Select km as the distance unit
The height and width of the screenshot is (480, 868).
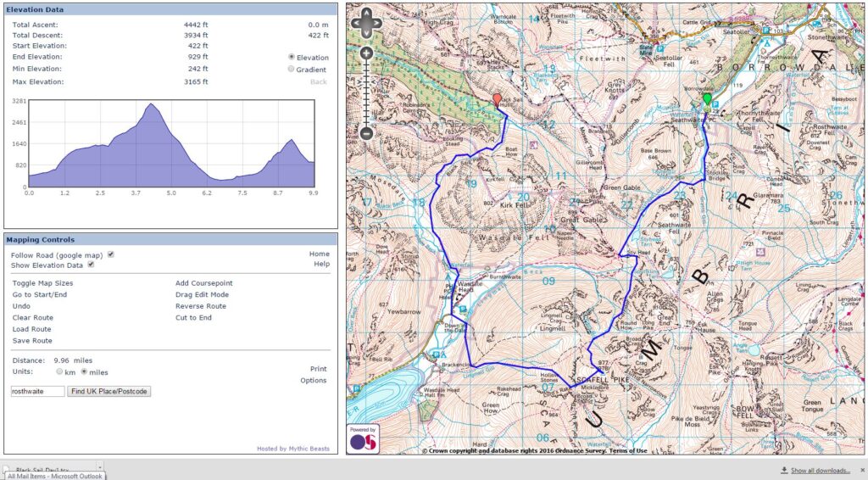point(59,371)
